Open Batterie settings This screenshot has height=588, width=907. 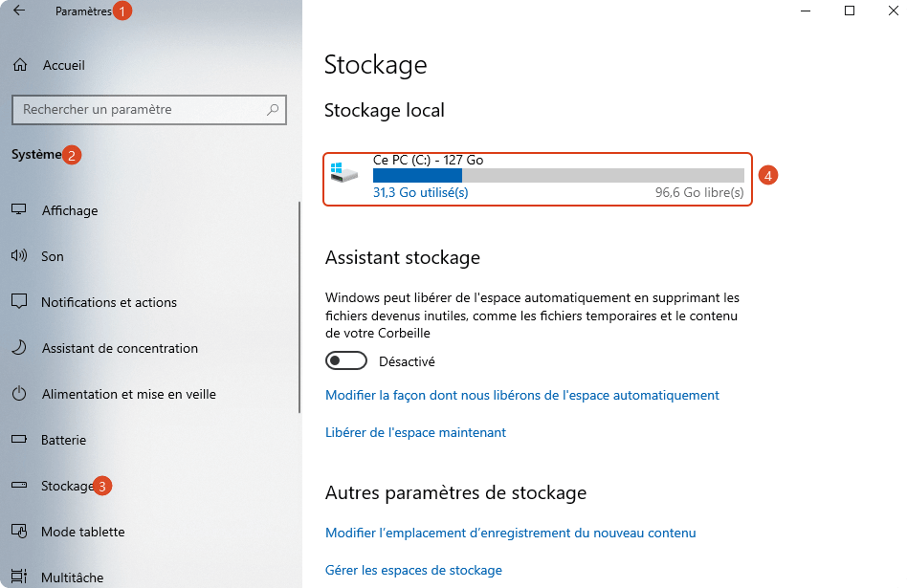[64, 440]
